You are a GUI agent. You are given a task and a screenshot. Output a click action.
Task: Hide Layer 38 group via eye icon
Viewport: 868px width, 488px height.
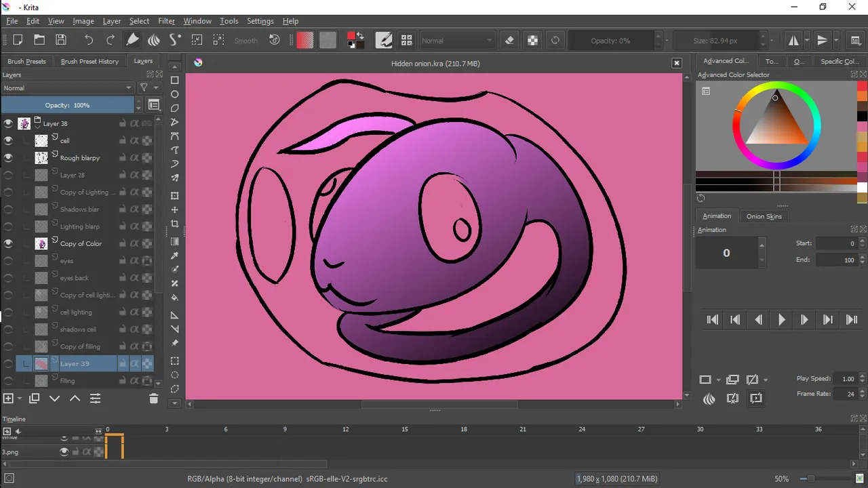(x=8, y=123)
